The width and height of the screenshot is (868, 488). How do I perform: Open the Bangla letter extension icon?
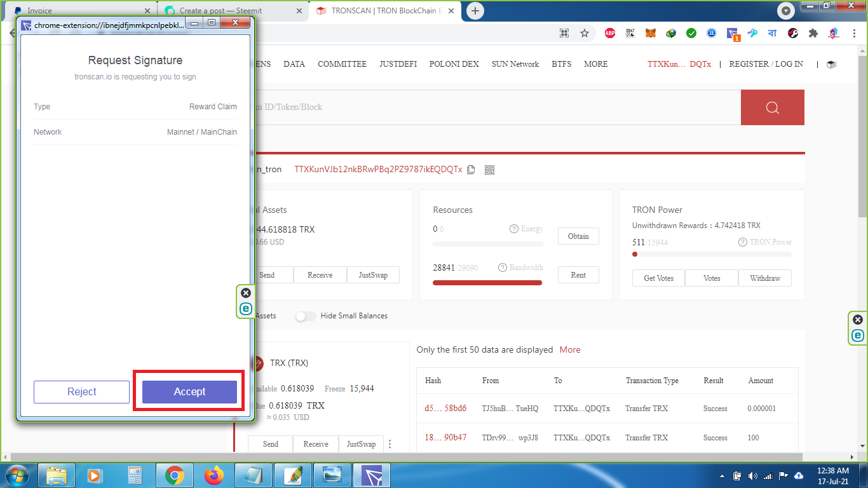coord(773,33)
